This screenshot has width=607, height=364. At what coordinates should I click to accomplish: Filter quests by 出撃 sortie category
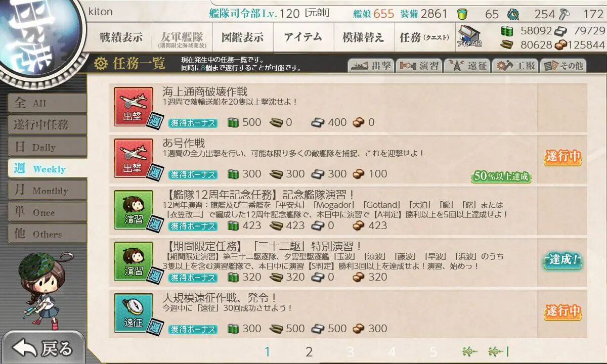point(371,66)
